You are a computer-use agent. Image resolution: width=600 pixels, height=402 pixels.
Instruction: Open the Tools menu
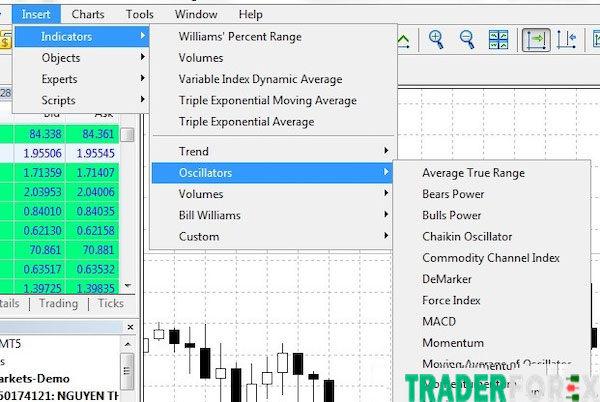click(140, 15)
